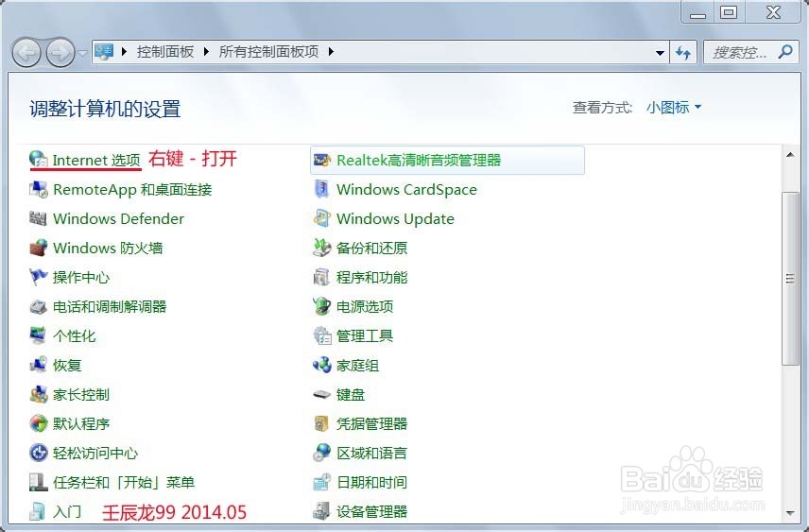Click the Windows CardSpace icon

pyautogui.click(x=322, y=189)
